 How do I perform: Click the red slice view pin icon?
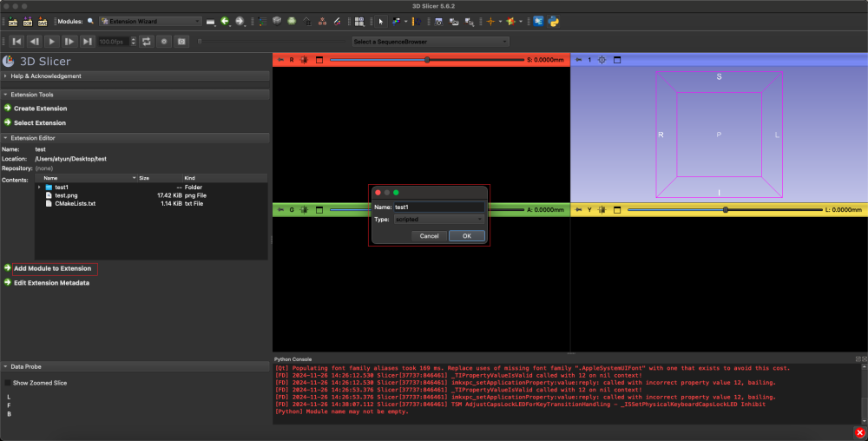click(x=280, y=60)
